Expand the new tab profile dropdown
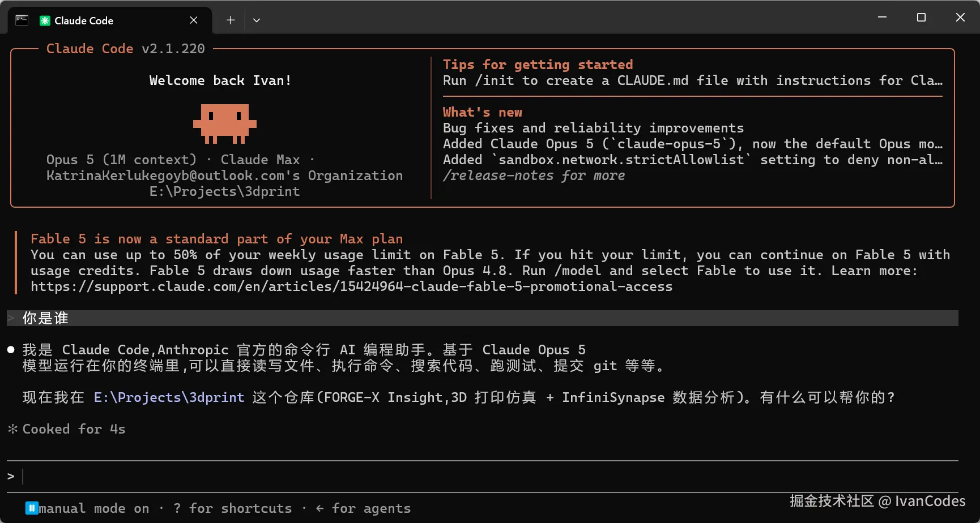Viewport: 980px width, 523px height. point(257,20)
